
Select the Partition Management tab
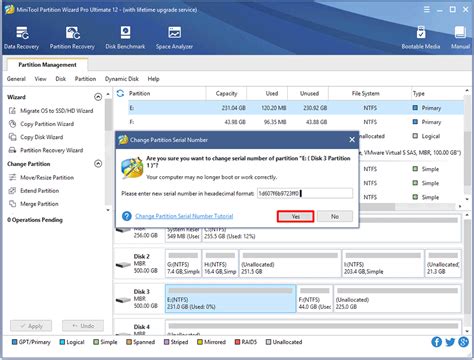pyautogui.click(x=47, y=65)
